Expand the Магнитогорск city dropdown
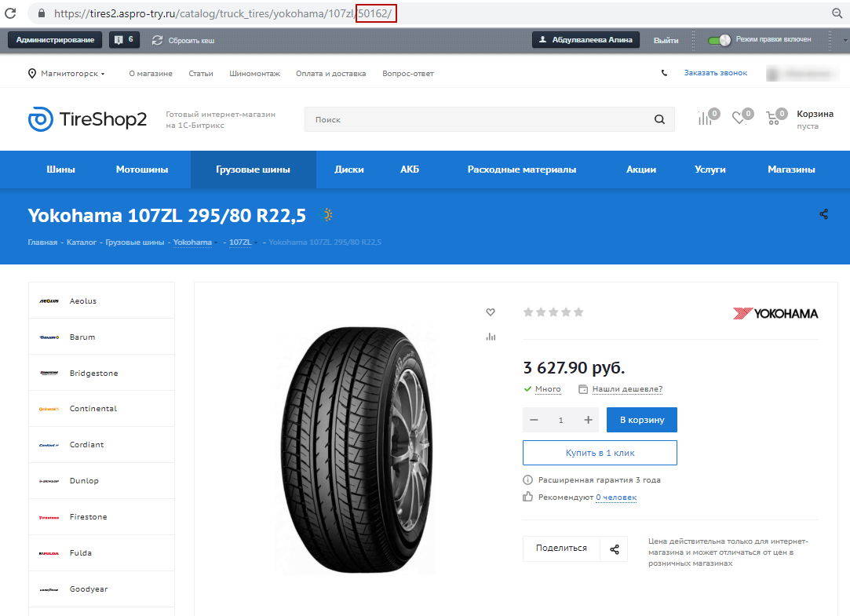This screenshot has width=850, height=616. click(66, 73)
